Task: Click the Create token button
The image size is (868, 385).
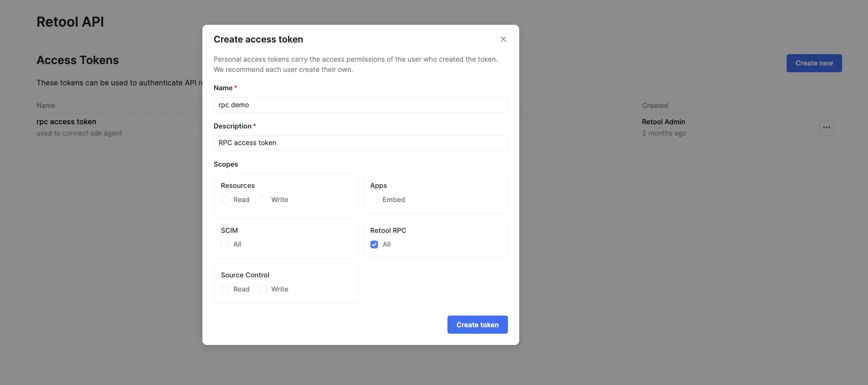Action: (x=477, y=325)
